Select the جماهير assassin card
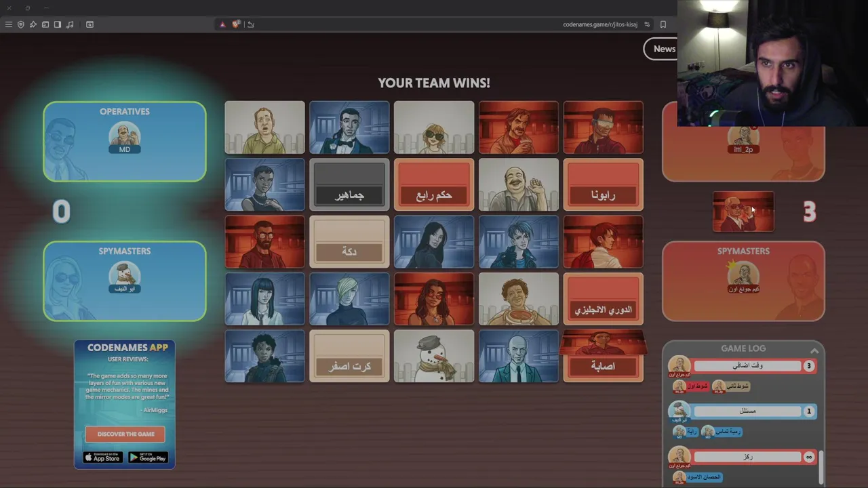868x488 pixels. pyautogui.click(x=349, y=185)
